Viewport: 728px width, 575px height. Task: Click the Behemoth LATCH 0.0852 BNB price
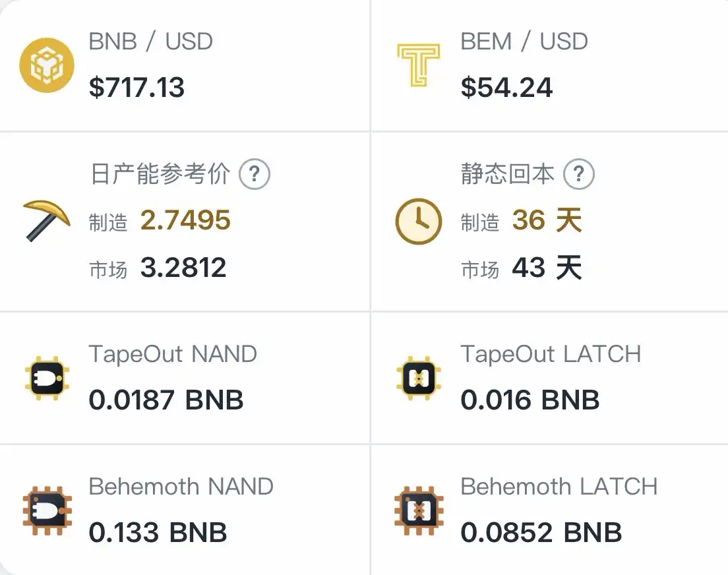[541, 532]
